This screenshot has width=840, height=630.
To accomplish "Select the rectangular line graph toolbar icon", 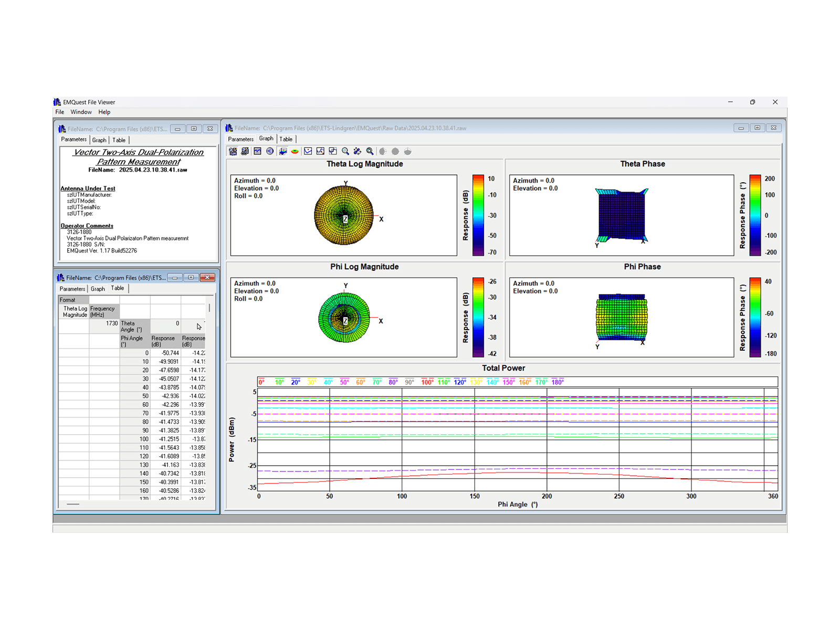I will 257,151.
